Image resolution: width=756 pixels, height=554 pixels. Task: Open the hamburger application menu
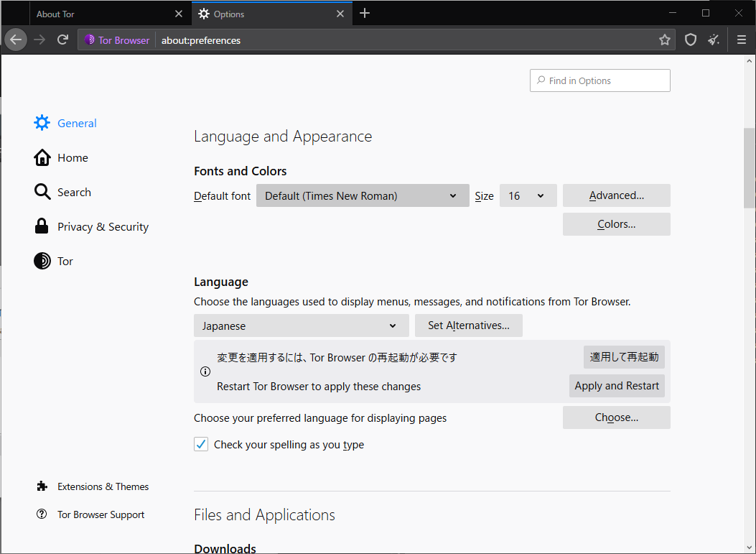[742, 40]
